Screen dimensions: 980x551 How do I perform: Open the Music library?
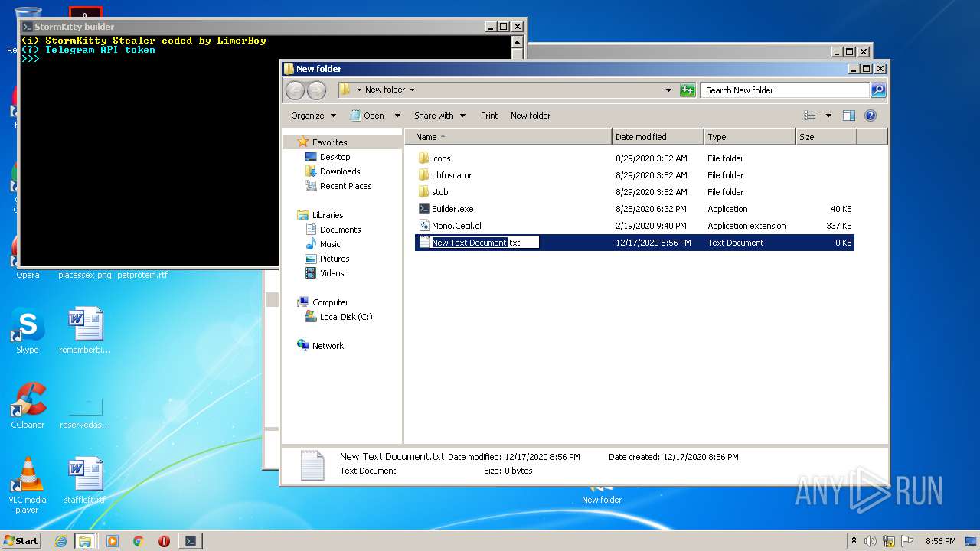(323, 244)
